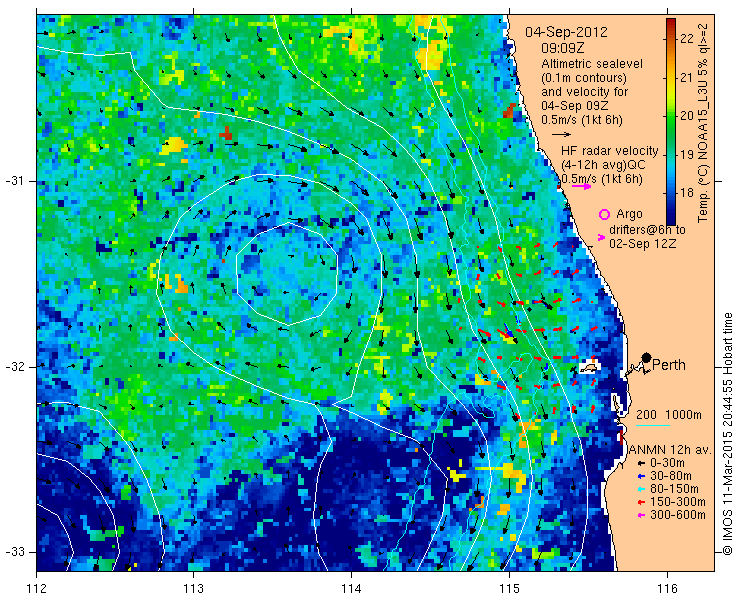Click the 113 longitude axis label

coord(194,589)
